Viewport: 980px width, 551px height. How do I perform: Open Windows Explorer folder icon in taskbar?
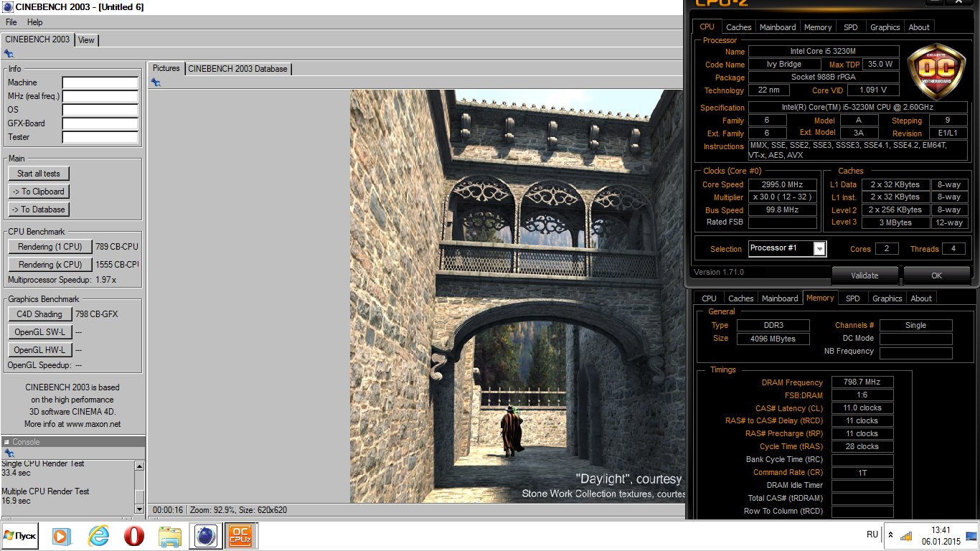tap(170, 536)
